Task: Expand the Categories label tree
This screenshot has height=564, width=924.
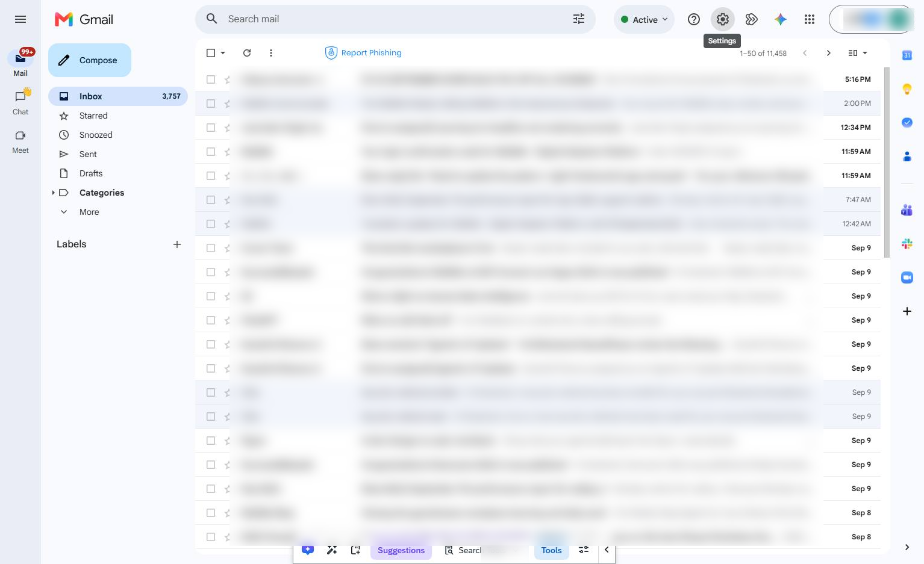Action: click(53, 193)
